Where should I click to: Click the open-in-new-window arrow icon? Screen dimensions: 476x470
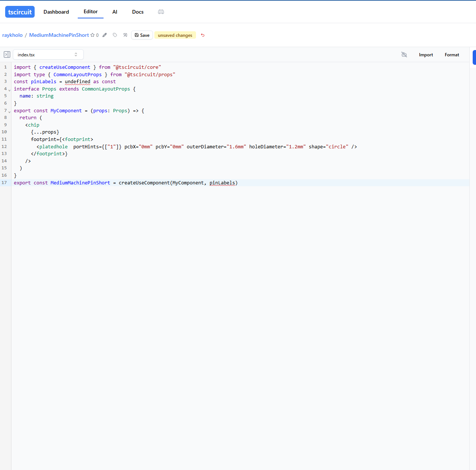click(125, 35)
